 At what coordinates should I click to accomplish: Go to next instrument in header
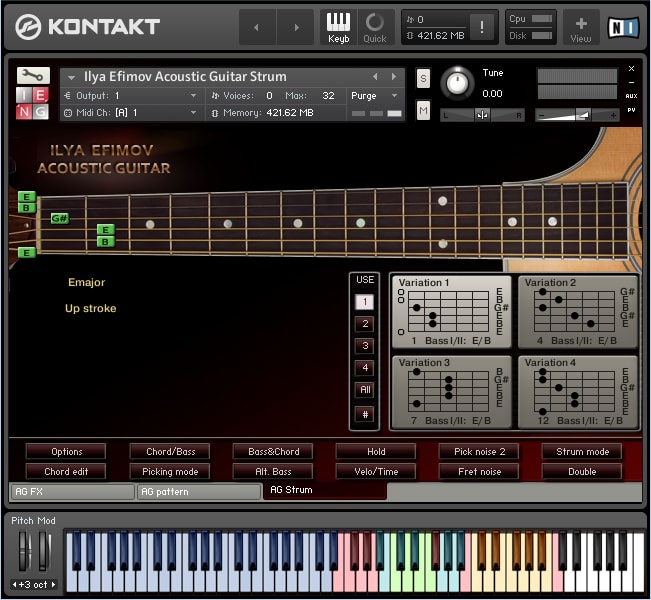point(295,27)
